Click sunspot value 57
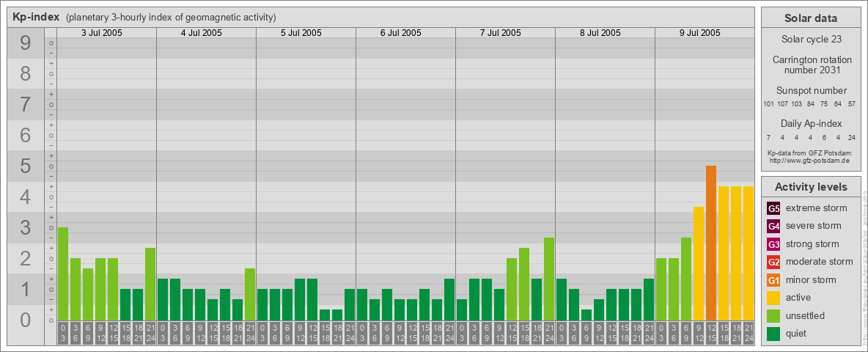868x352 pixels. pos(851,104)
